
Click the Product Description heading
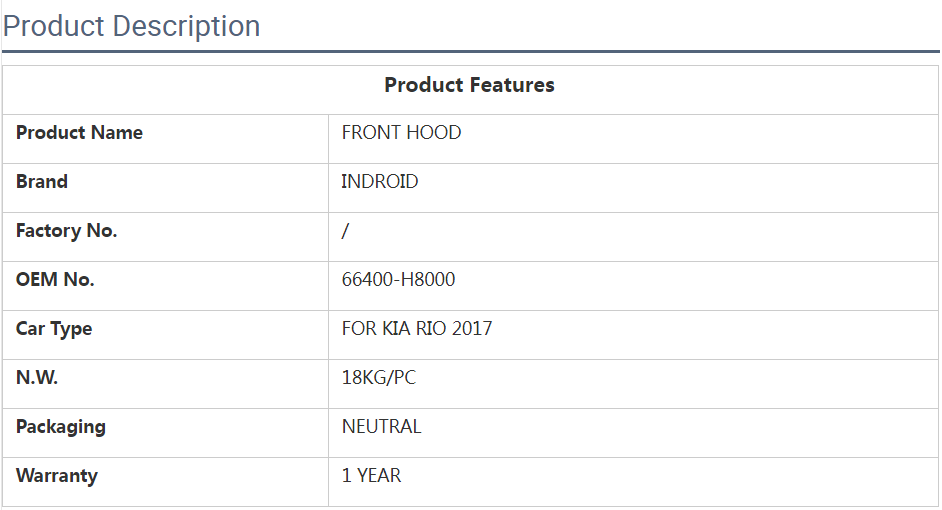(x=131, y=26)
